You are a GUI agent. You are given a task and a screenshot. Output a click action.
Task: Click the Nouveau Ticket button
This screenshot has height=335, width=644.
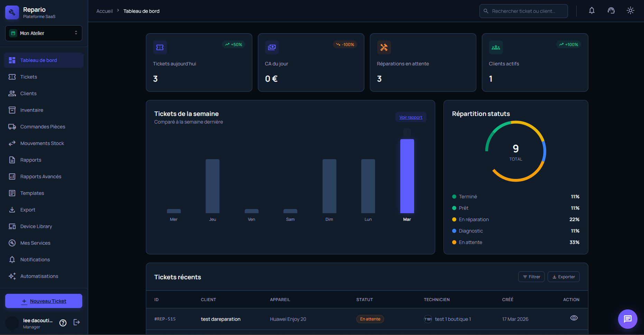click(44, 301)
